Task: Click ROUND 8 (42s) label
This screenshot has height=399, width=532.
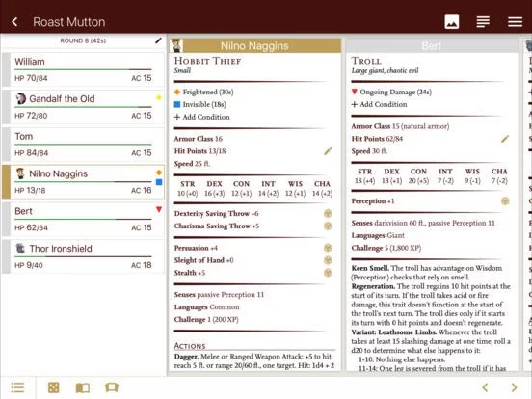Action: coord(83,40)
